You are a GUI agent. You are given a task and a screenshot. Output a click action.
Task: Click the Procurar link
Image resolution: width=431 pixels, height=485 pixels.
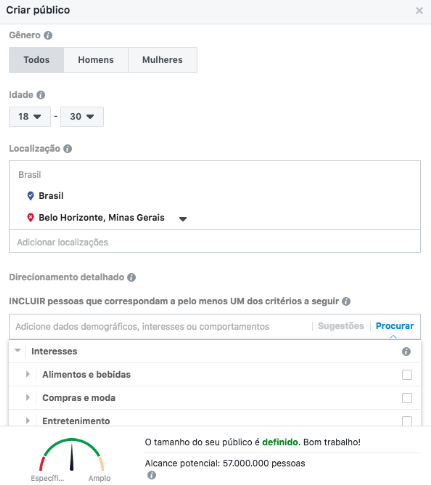pyautogui.click(x=395, y=326)
